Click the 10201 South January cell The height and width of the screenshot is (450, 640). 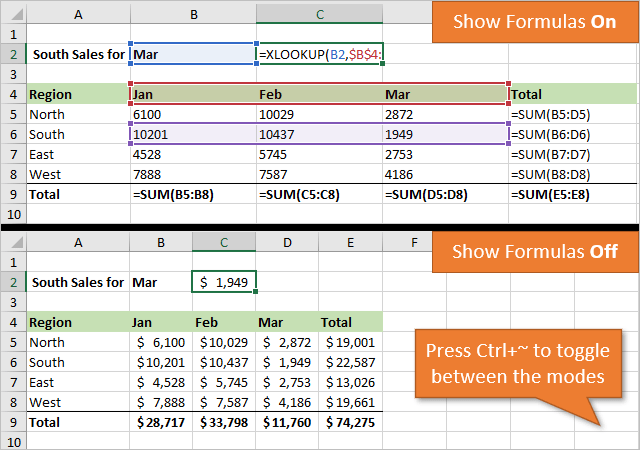coord(192,135)
